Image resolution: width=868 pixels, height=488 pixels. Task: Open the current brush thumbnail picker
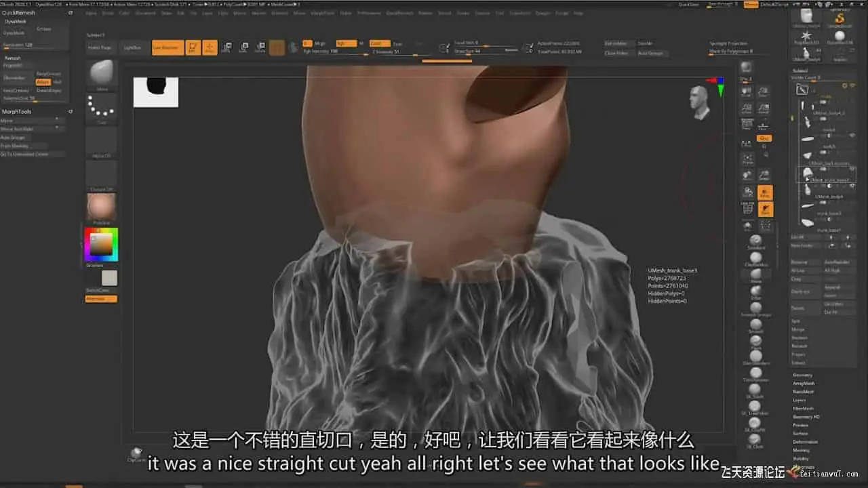tap(101, 74)
